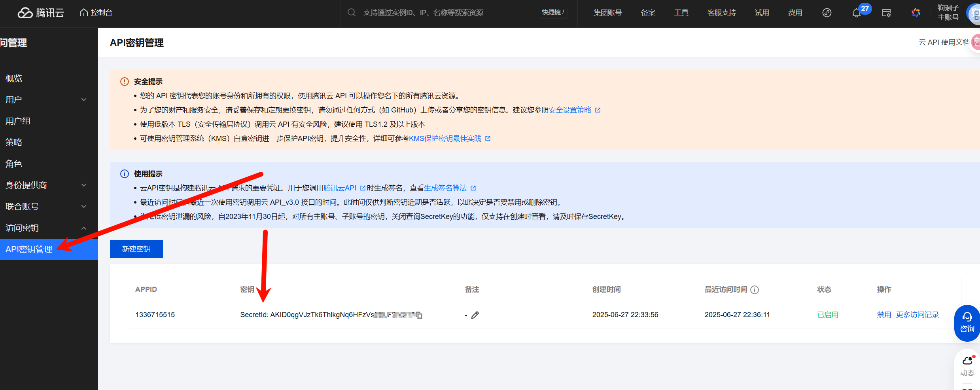The width and height of the screenshot is (980, 390).
Task: Collapse the 访问密钥 sidebar chevron
Action: coord(84,228)
